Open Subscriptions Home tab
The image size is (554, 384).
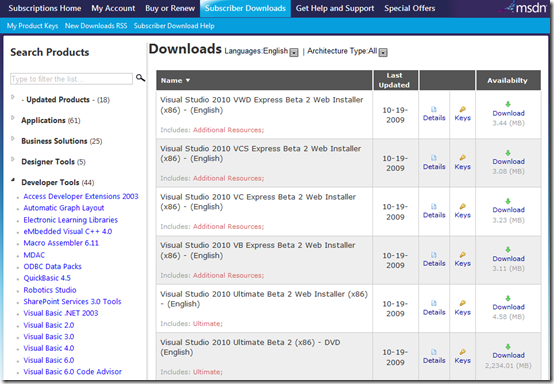click(x=45, y=8)
